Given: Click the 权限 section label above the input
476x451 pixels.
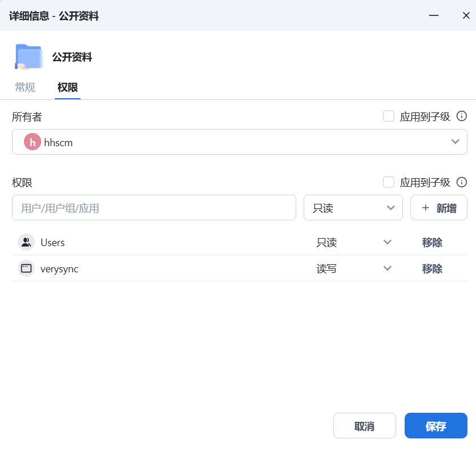Looking at the screenshot, I should (22, 183).
